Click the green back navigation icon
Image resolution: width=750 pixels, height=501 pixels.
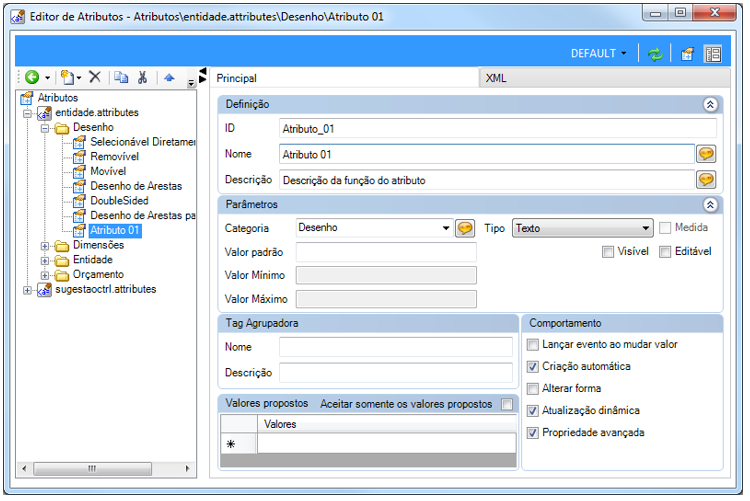(32, 77)
